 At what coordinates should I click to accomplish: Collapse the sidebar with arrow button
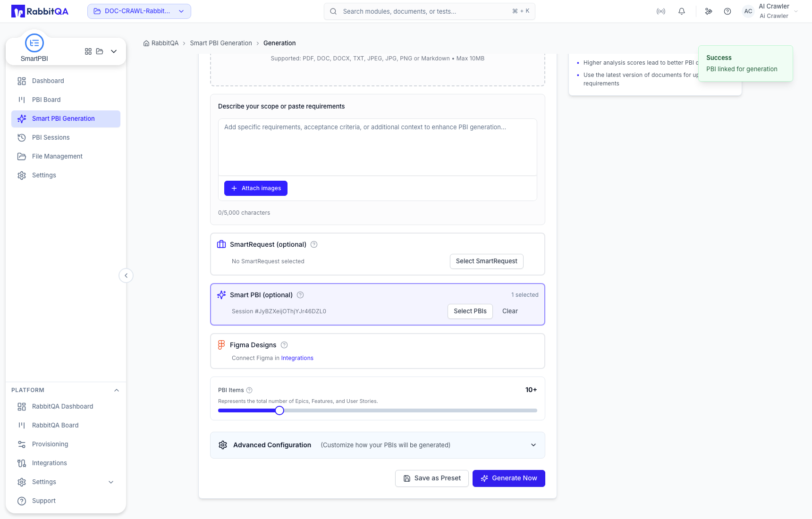tap(126, 276)
